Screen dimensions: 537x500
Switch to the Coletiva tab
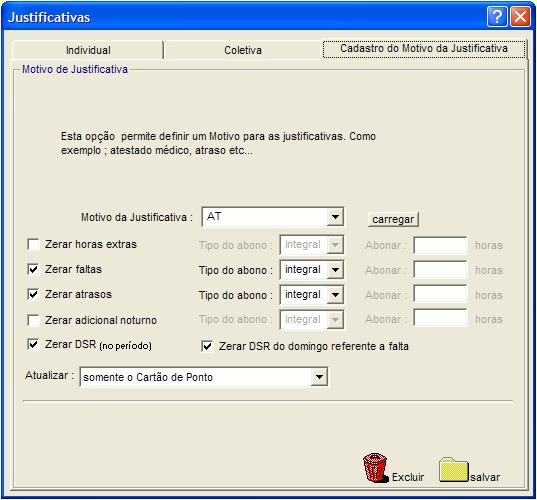pyautogui.click(x=243, y=50)
